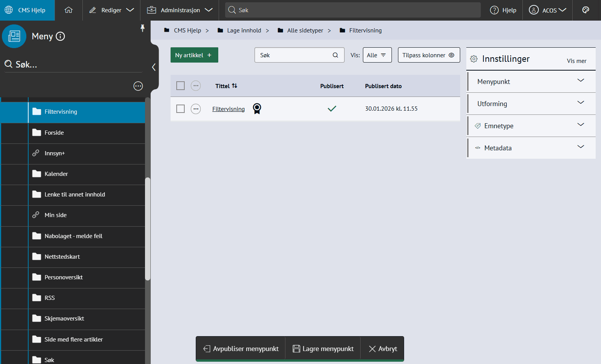Toggle Tilpass kolonner column visibility
This screenshot has width=601, height=364.
click(429, 55)
